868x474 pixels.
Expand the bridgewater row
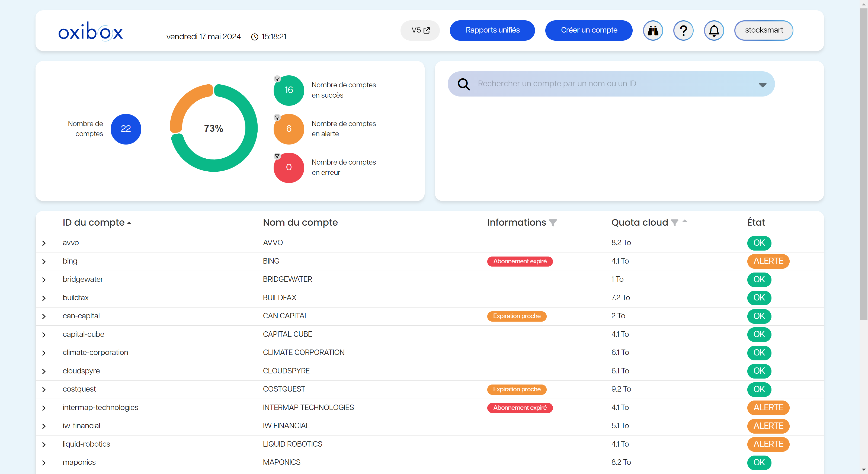(x=44, y=280)
